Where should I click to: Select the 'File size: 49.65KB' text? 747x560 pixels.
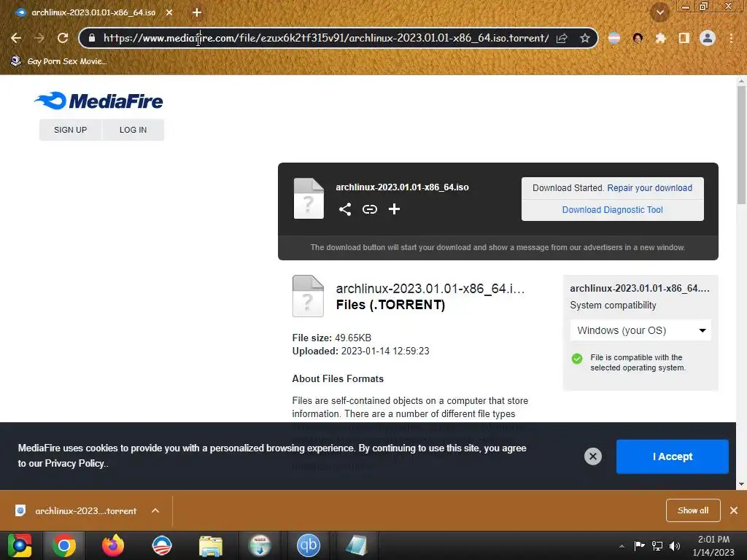coord(332,338)
